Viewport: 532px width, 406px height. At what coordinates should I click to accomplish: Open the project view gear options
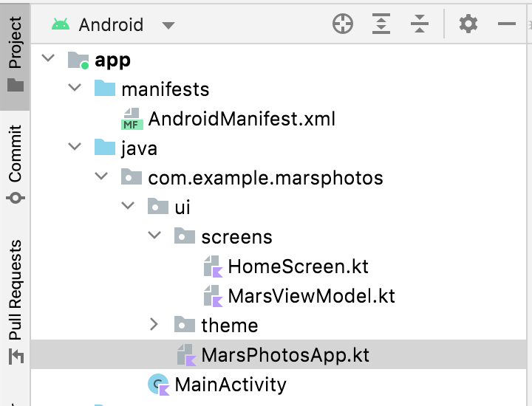[x=468, y=24]
